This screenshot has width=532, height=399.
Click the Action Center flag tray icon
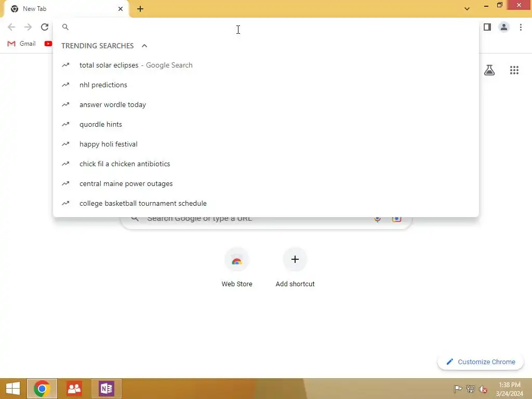coord(458,389)
